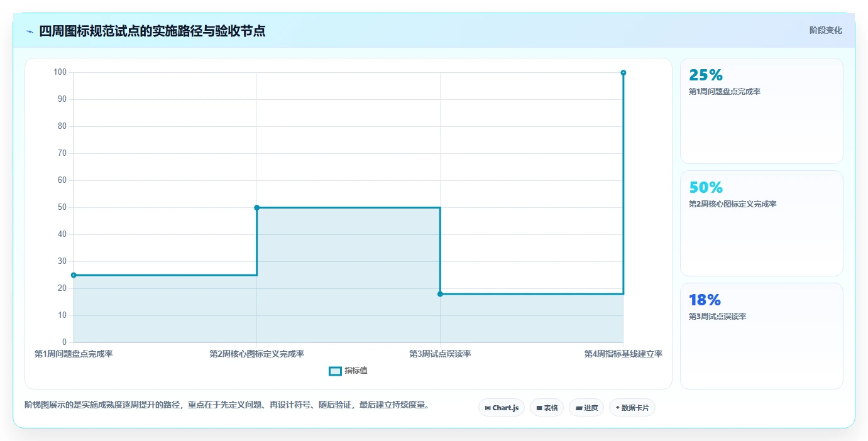Click x-axis label 第1周问题盘点完成率

pos(74,354)
